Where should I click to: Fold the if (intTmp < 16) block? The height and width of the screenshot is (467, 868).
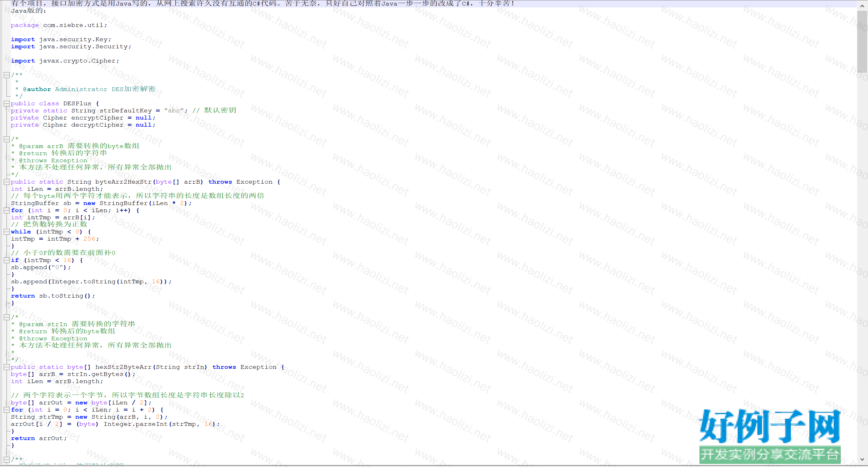7,260
